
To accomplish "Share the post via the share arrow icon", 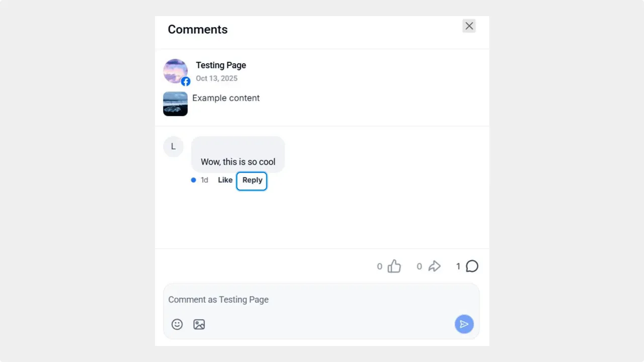I will click(435, 266).
